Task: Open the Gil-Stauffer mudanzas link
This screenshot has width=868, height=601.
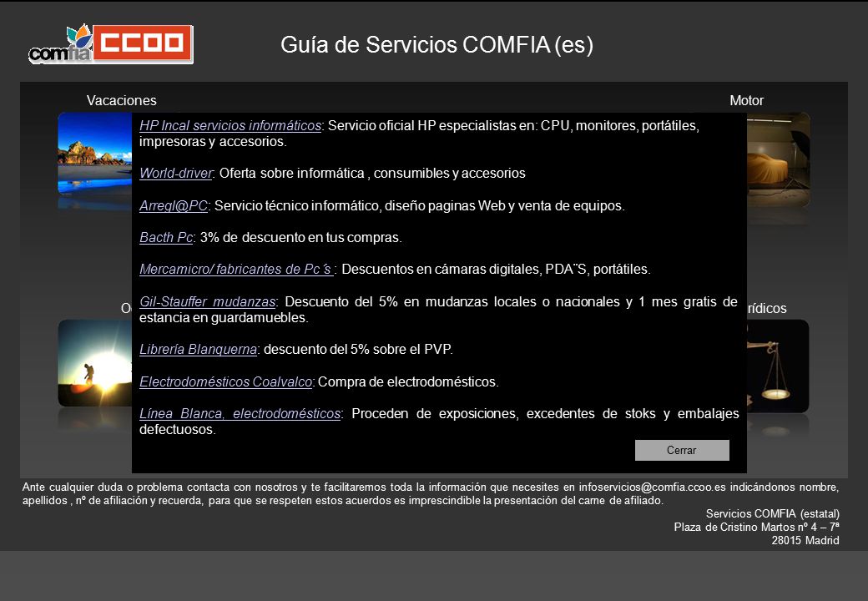Action: point(208,301)
